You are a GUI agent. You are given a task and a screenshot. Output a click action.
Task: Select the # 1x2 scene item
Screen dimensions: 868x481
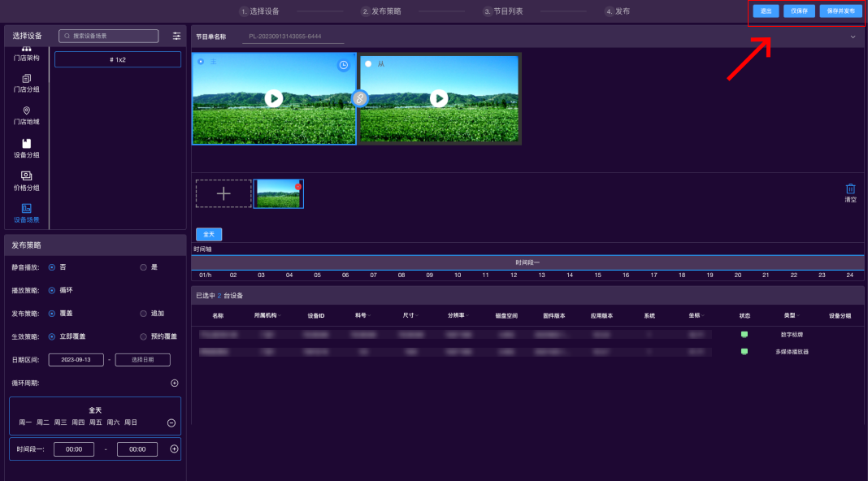(x=118, y=59)
